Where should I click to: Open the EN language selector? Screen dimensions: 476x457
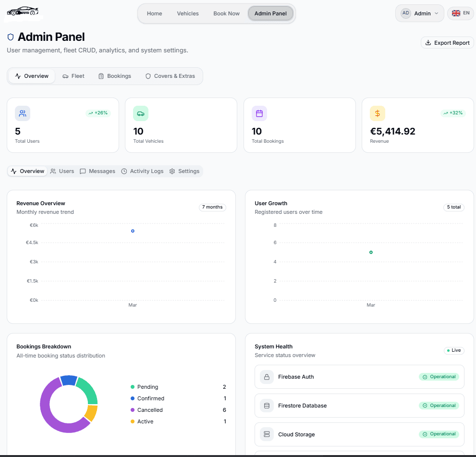pyautogui.click(x=460, y=13)
